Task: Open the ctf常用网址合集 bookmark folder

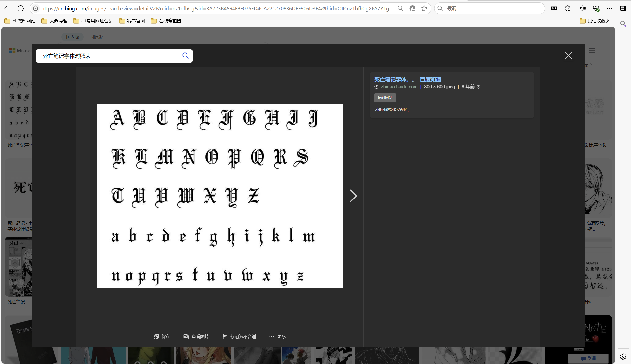Action: point(93,21)
